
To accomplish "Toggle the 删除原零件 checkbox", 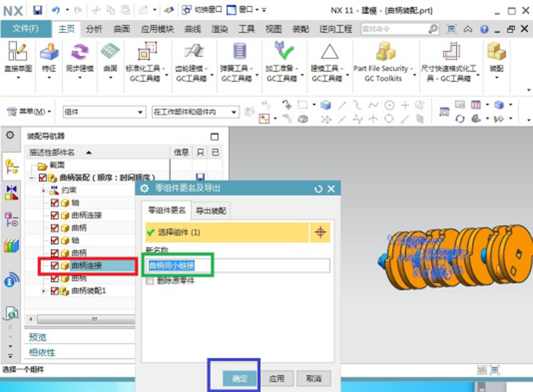I will click(150, 281).
